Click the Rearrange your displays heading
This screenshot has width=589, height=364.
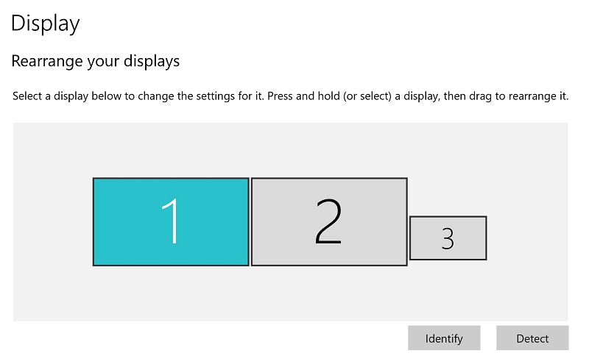coord(96,61)
